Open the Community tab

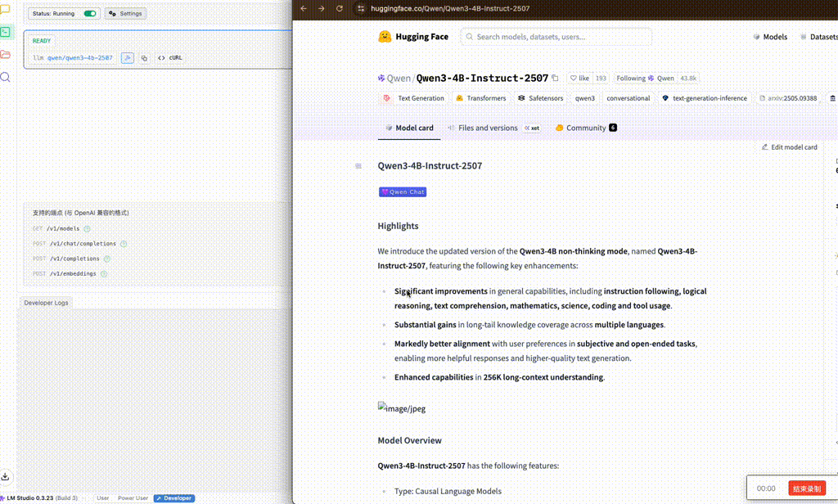pos(586,128)
